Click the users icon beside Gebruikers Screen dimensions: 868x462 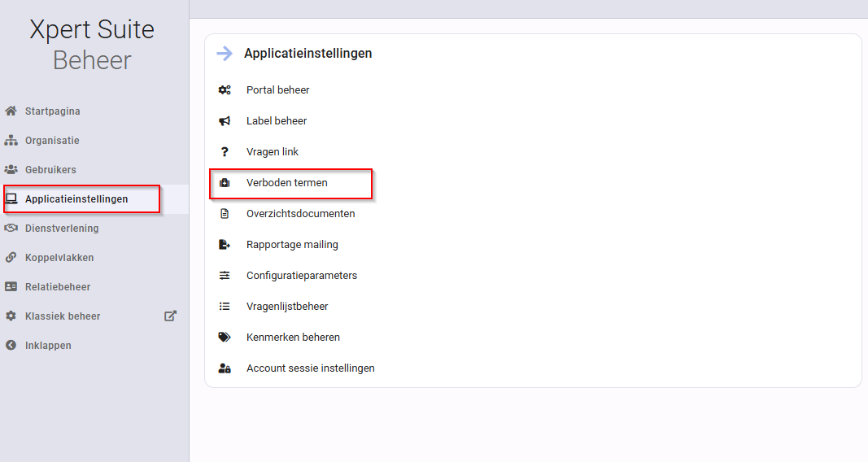click(11, 169)
